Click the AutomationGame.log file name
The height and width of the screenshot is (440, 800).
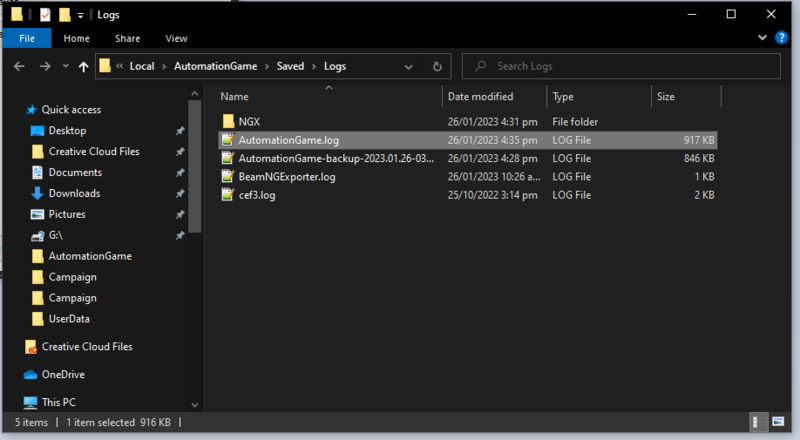(289, 140)
